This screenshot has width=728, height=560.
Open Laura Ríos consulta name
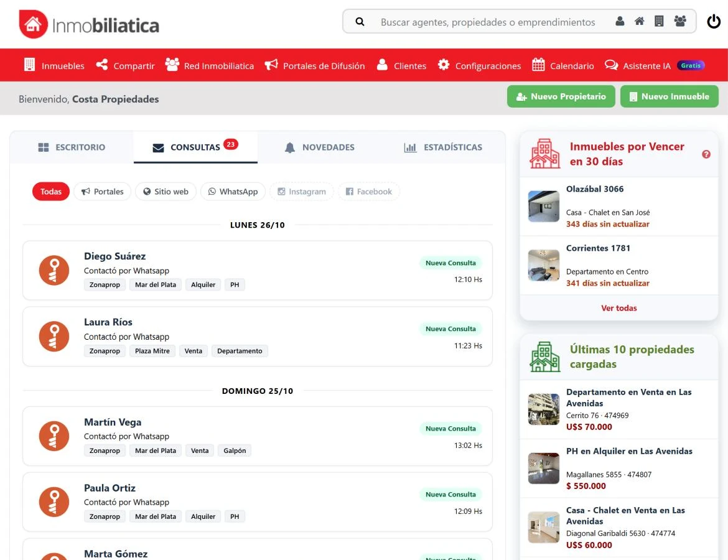tap(108, 322)
